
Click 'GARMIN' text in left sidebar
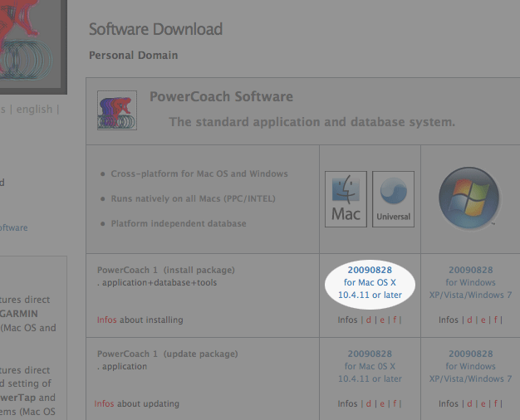tap(19, 314)
